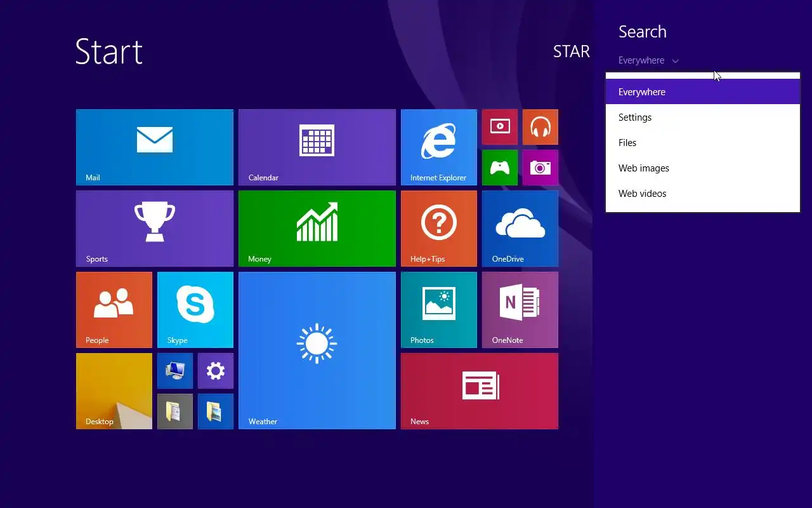The image size is (812, 508).
Task: Choose Settings in search scope list
Action: pos(703,117)
